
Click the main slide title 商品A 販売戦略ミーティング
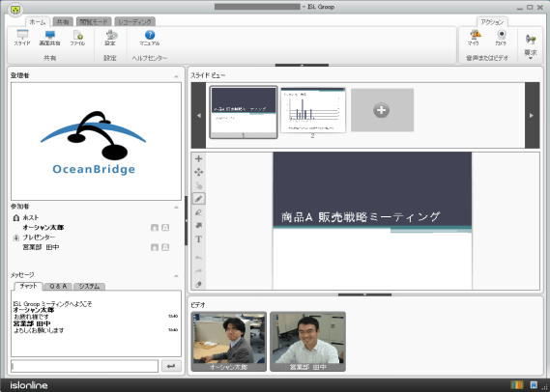(361, 217)
